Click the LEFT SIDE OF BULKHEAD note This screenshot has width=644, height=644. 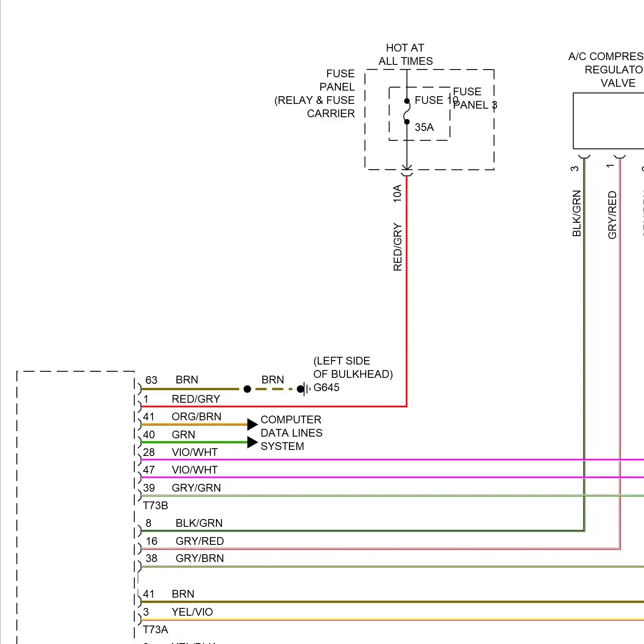(x=353, y=368)
